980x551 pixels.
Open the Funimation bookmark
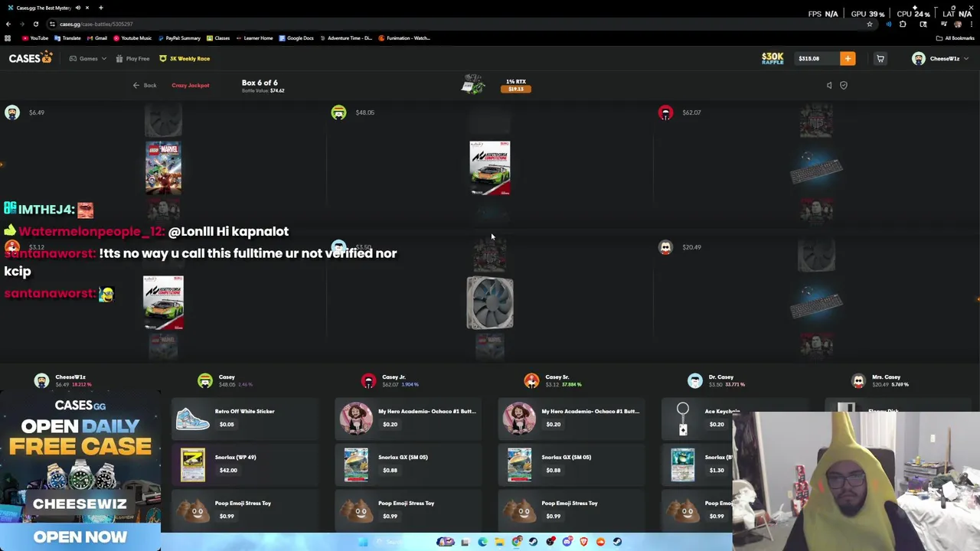(x=404, y=37)
